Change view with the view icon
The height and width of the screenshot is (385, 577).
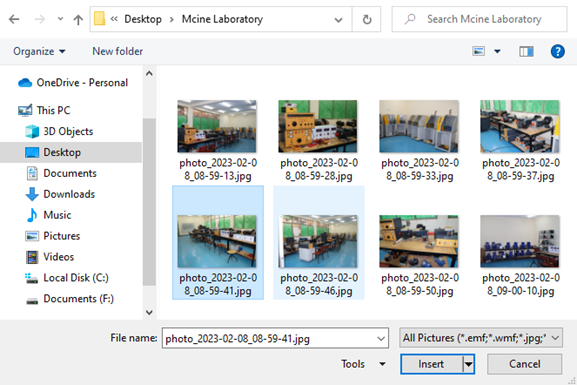tap(478, 51)
